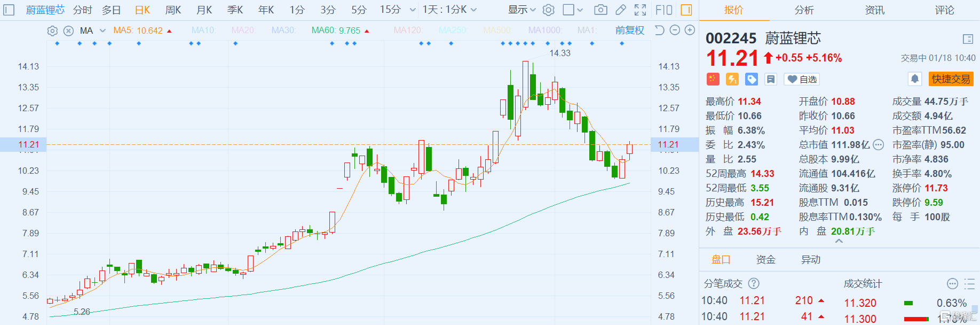Open the 异动 unusual movement tab
980x325 pixels.
(811, 260)
